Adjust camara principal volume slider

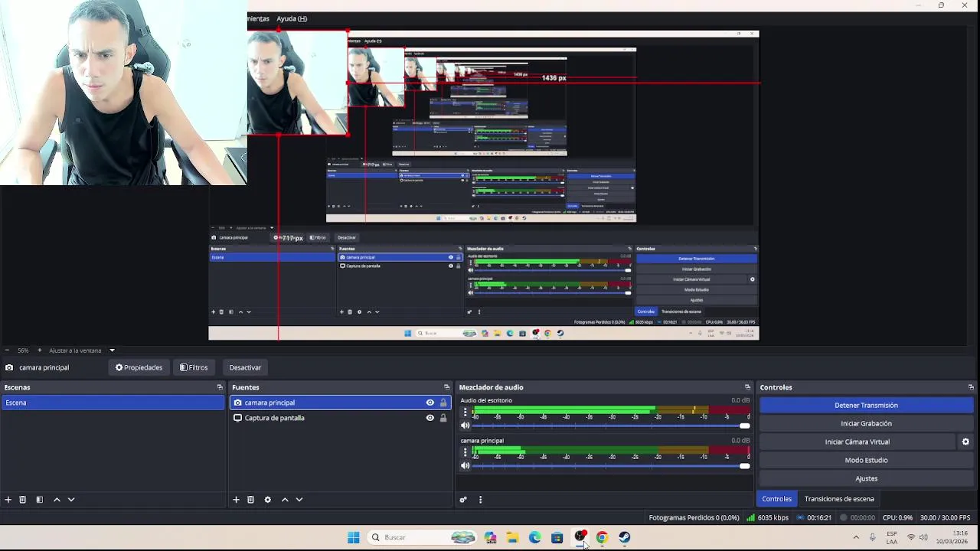[610, 465]
